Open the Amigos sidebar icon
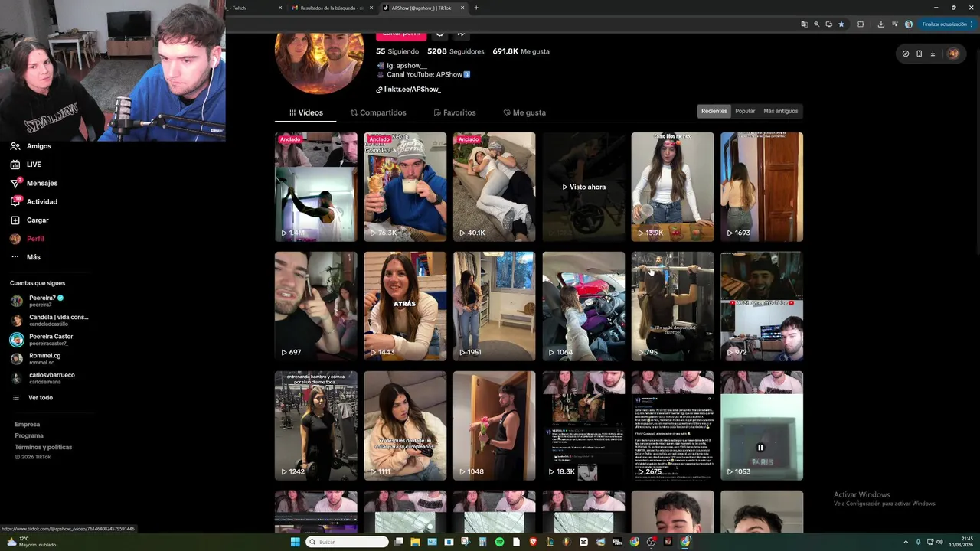The image size is (980, 551). click(15, 146)
